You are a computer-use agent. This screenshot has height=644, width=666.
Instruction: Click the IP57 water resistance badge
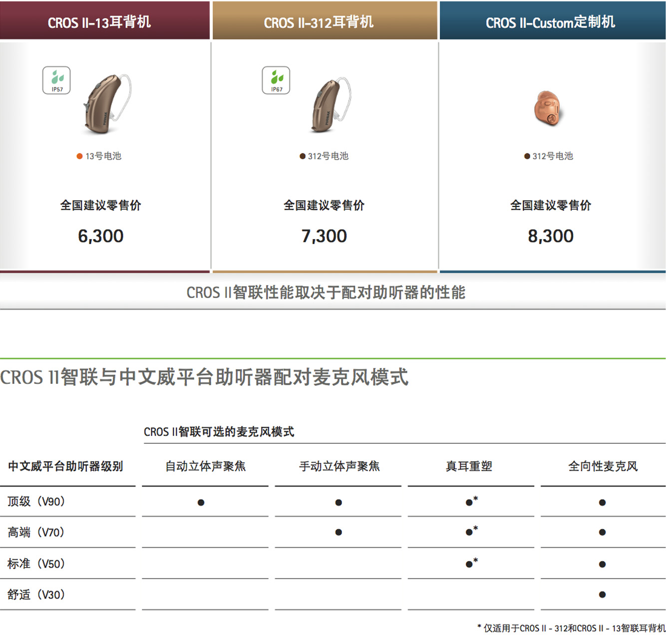[56, 80]
